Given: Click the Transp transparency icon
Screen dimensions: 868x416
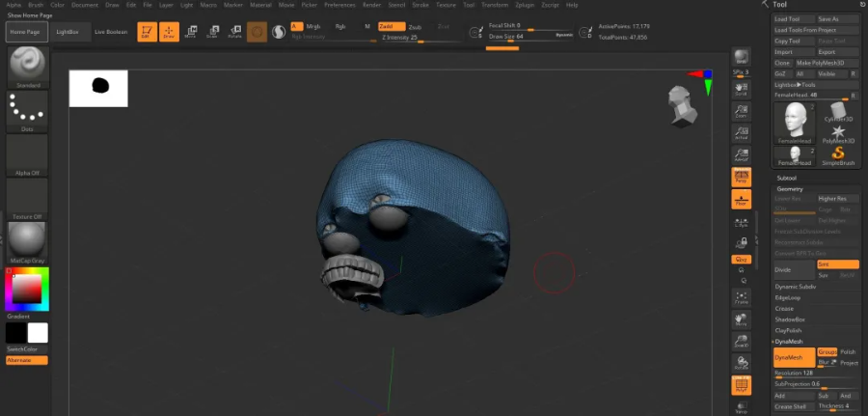Looking at the screenshot, I should point(741,407).
